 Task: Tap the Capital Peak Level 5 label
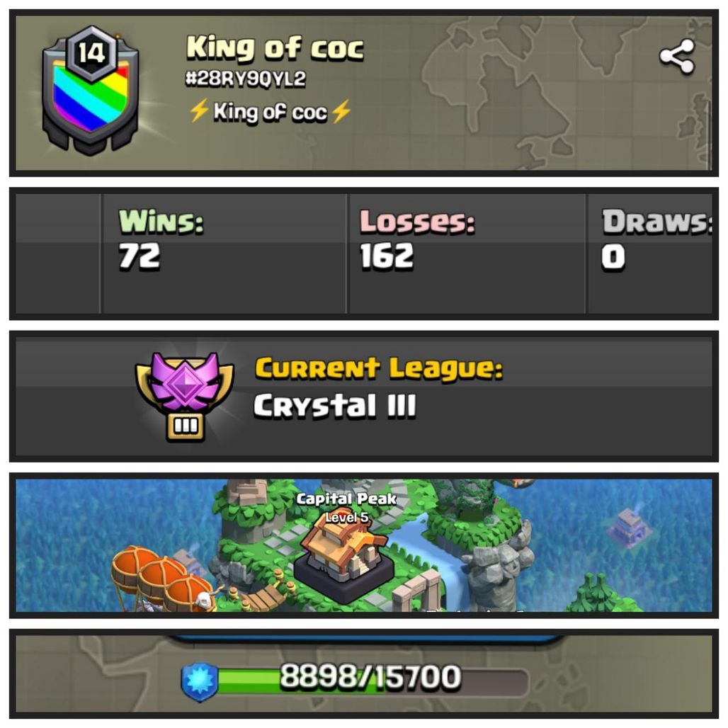point(346,508)
